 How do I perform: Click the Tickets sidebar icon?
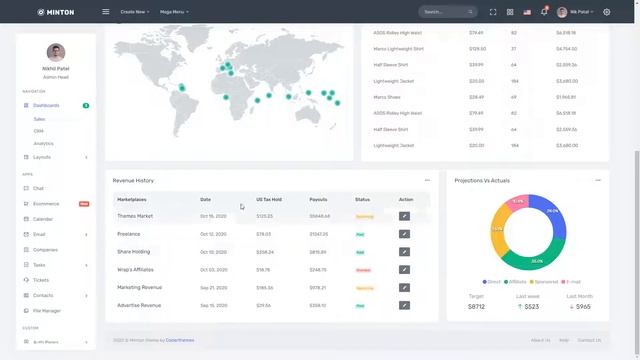(26, 280)
